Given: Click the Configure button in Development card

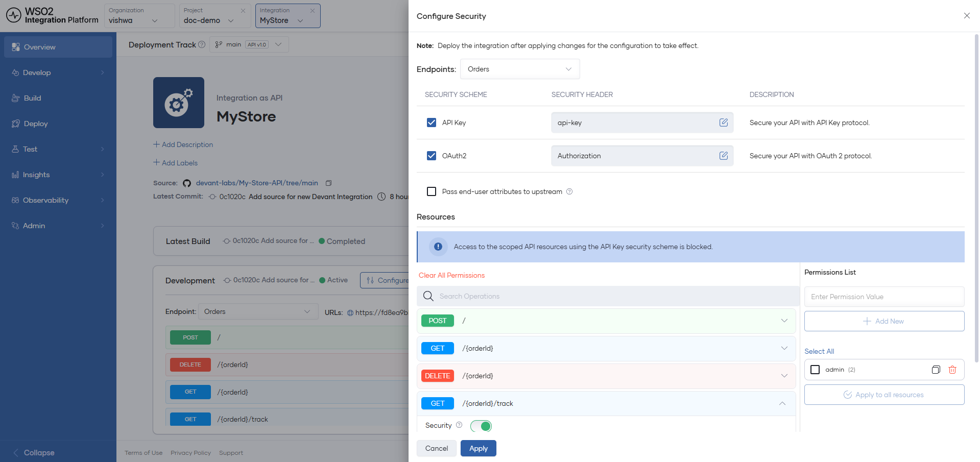Looking at the screenshot, I should coord(385,280).
